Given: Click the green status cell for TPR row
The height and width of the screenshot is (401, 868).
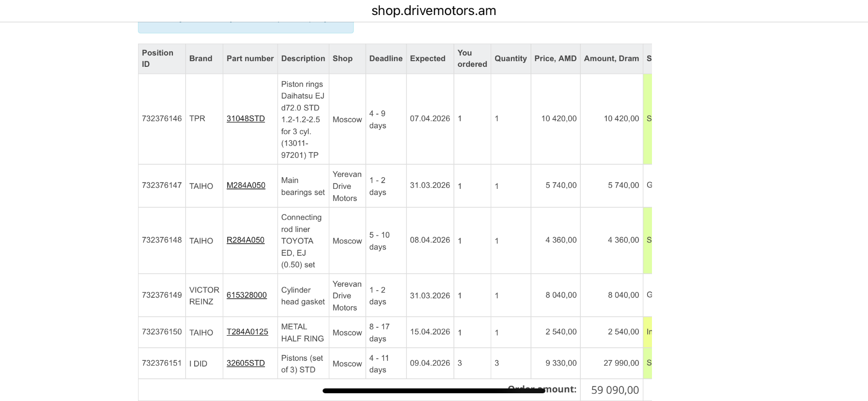Looking at the screenshot, I should click(648, 119).
